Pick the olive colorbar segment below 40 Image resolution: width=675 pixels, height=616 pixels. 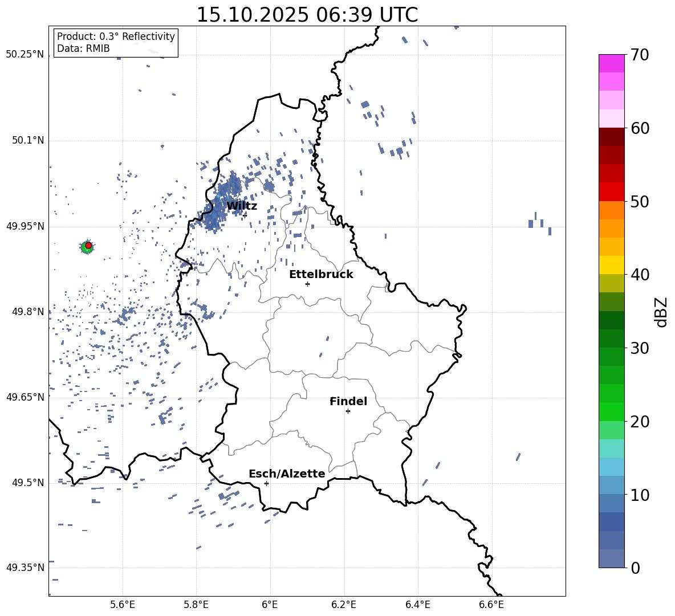click(x=612, y=283)
